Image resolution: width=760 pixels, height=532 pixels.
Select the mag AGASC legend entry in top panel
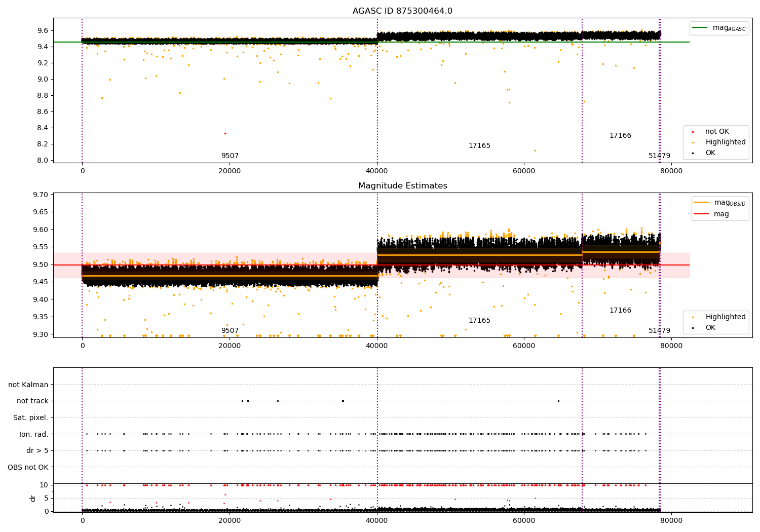pos(719,28)
